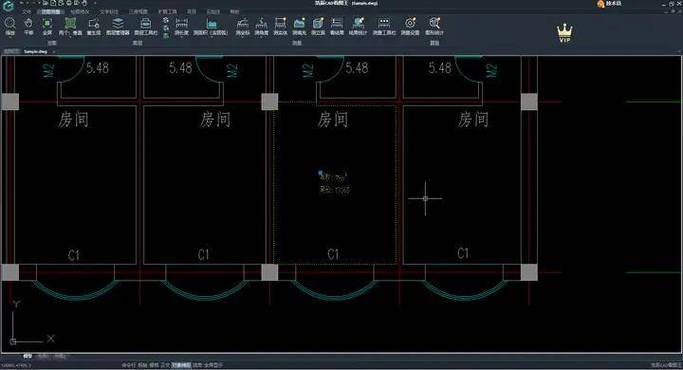Click the rightmost 5.48 dimension text
The height and width of the screenshot is (370, 683).
pyautogui.click(x=440, y=68)
